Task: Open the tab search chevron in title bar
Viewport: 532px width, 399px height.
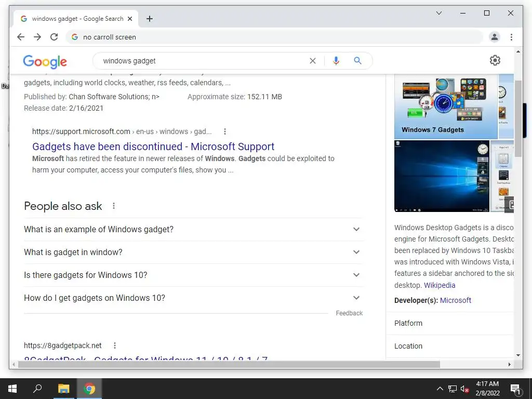Action: [438, 13]
